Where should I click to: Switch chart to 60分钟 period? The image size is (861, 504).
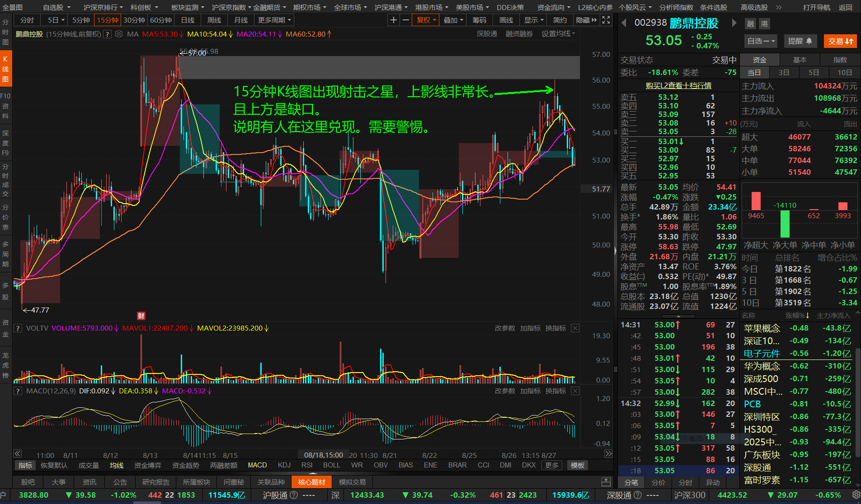point(161,20)
